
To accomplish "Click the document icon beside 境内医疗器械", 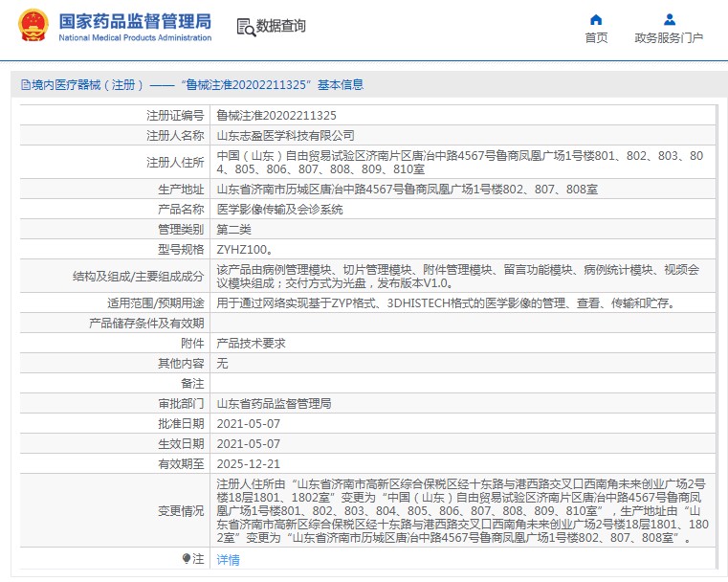I will tap(25, 85).
